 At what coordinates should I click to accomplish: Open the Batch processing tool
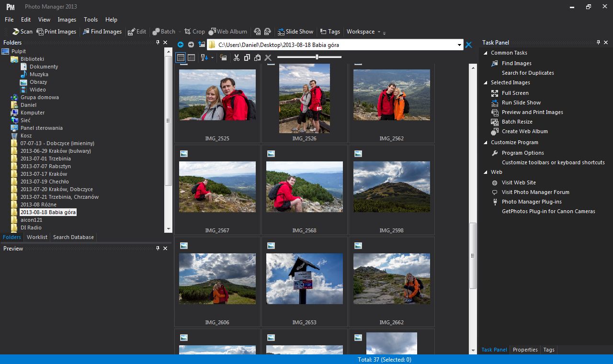coord(165,32)
